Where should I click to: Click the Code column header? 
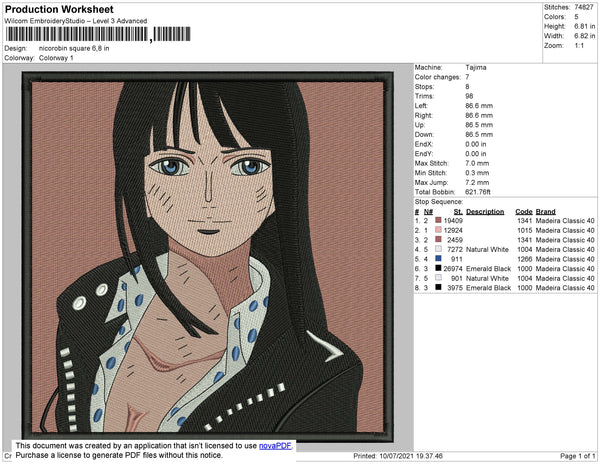point(524,212)
